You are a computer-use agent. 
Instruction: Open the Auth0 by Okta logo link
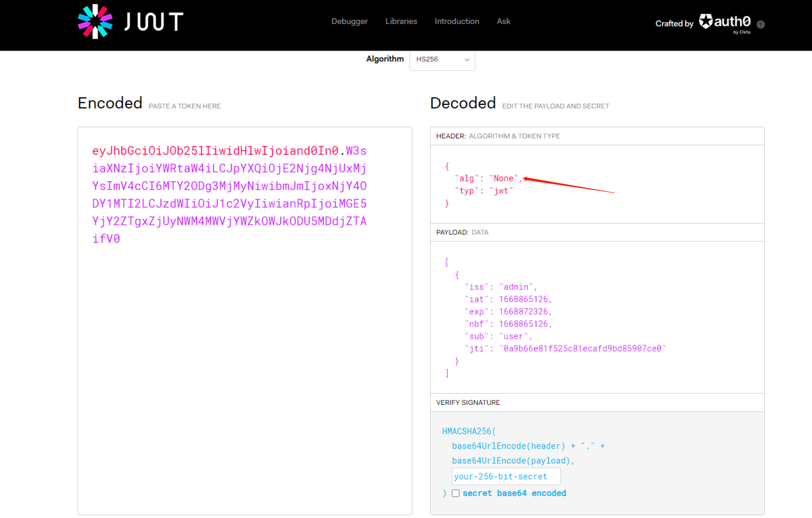725,23
